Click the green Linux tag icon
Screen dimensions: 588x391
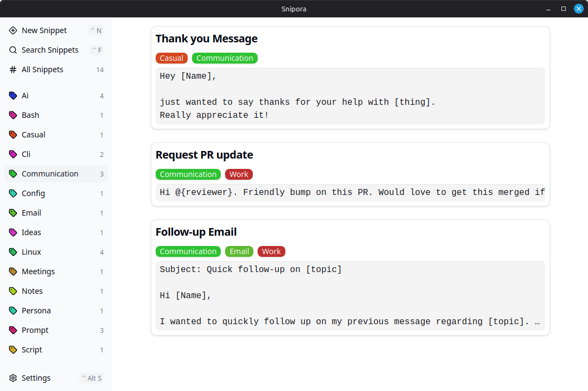pos(13,251)
